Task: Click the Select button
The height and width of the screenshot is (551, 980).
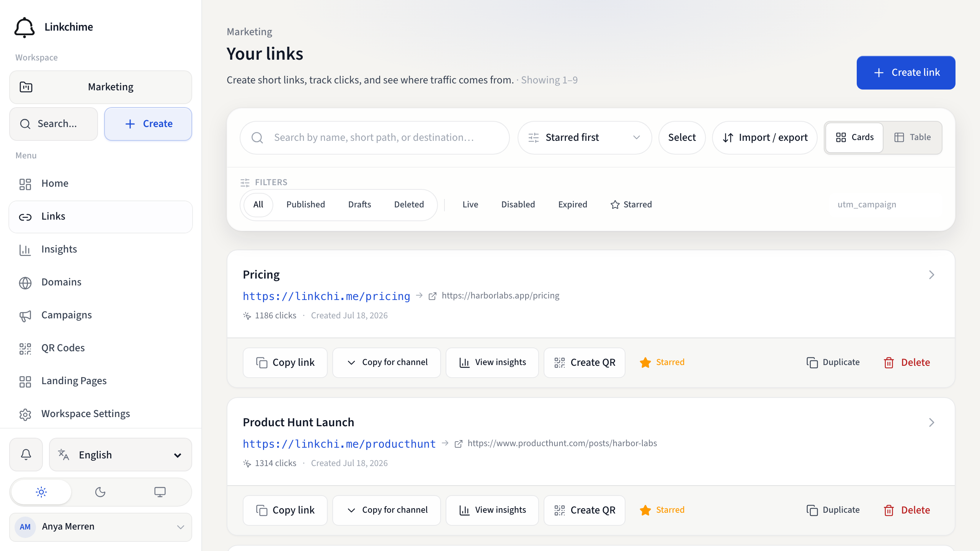Action: pyautogui.click(x=682, y=138)
